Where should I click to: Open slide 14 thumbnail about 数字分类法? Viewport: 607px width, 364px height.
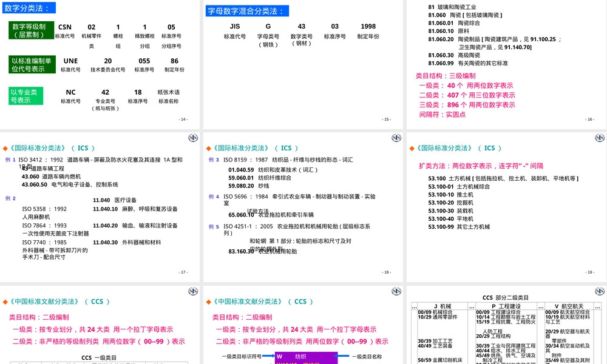[x=100, y=64]
